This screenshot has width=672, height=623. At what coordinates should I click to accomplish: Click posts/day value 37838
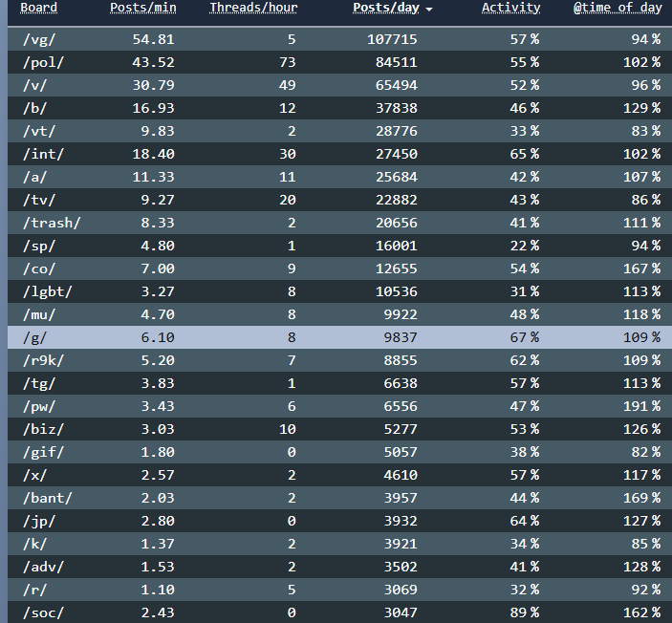(396, 108)
